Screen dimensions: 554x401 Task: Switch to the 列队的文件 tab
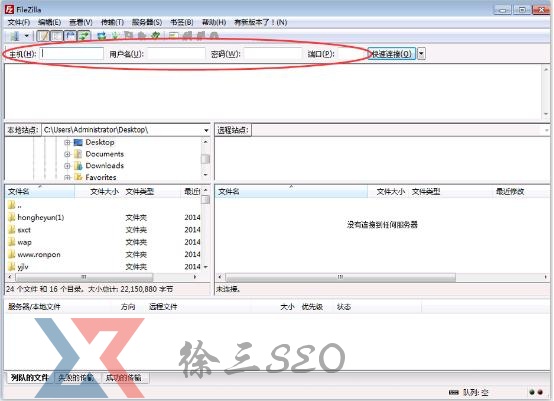coord(30,378)
